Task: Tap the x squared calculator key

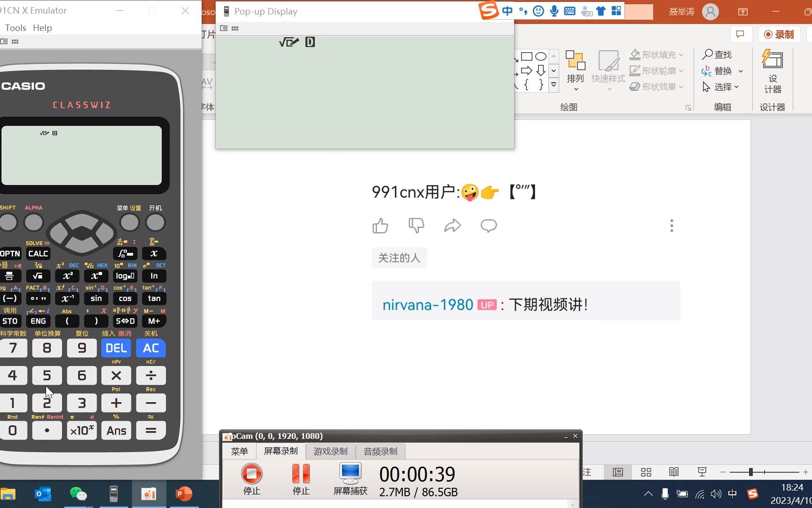Action: pos(67,276)
